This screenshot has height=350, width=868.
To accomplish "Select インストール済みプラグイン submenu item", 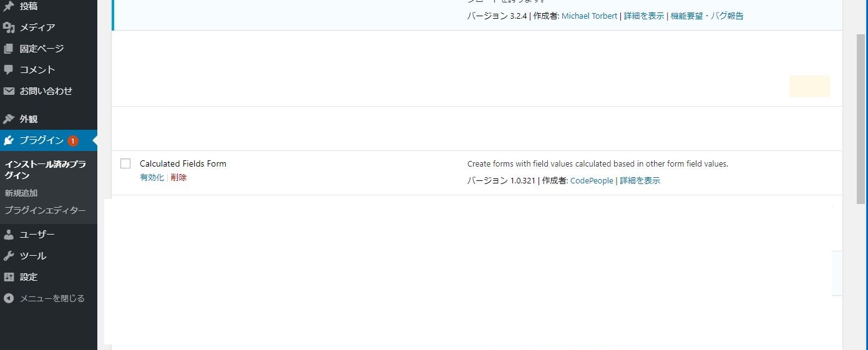I will (x=46, y=170).
